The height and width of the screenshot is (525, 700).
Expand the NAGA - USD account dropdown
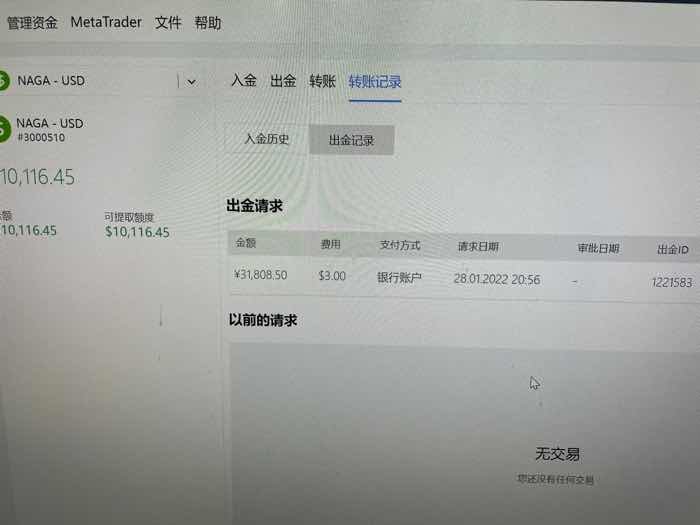click(x=192, y=82)
